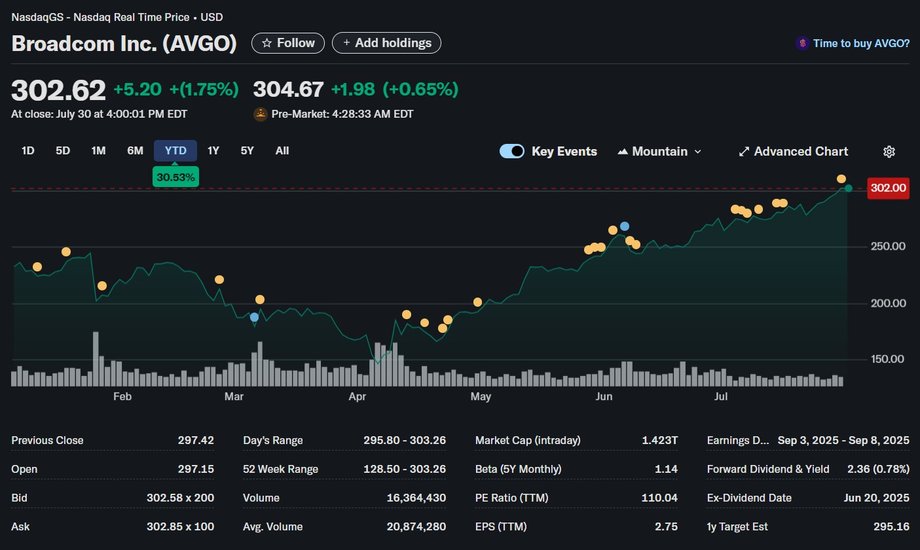Click the blue key event marker in early March
The height and width of the screenshot is (550, 920).
tap(254, 317)
